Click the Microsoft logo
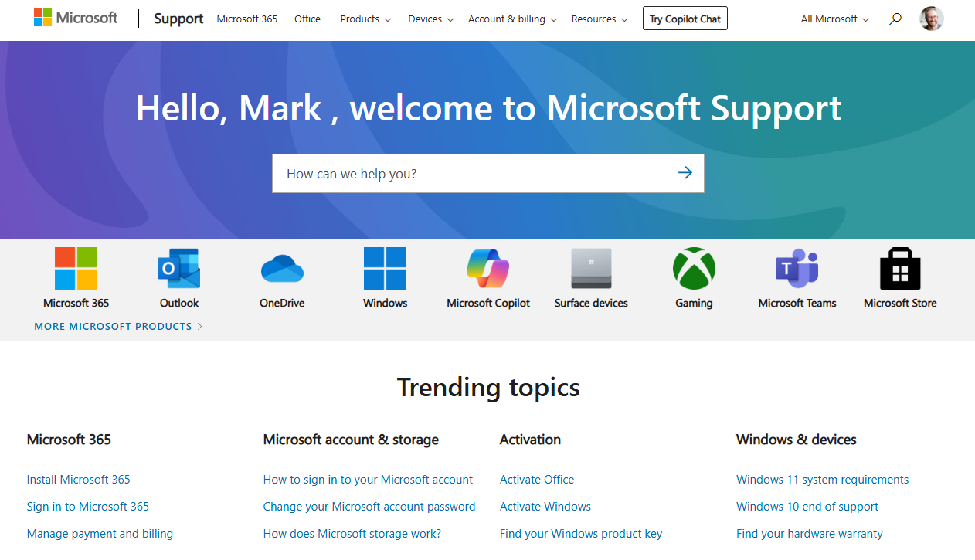This screenshot has height=560, width=975. [76, 18]
